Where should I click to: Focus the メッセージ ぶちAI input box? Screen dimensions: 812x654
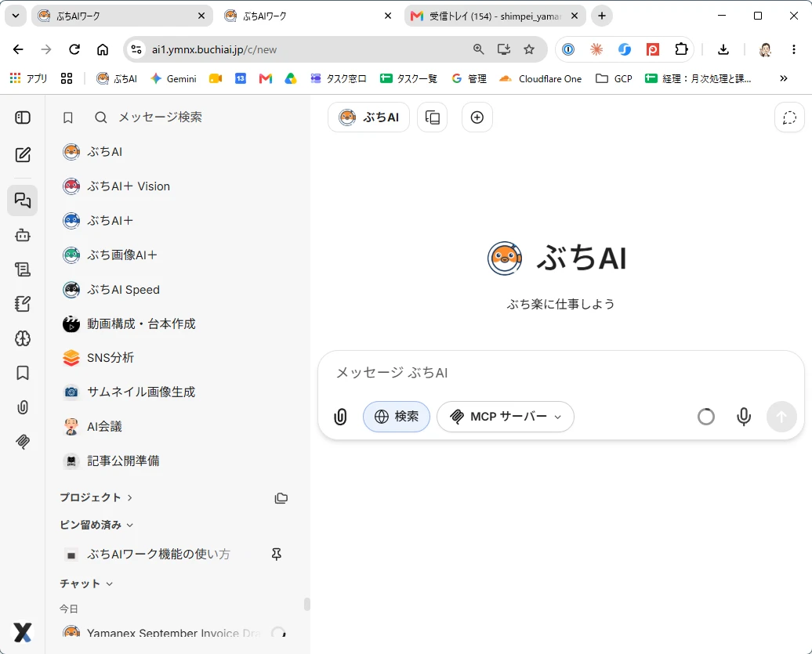click(561, 373)
